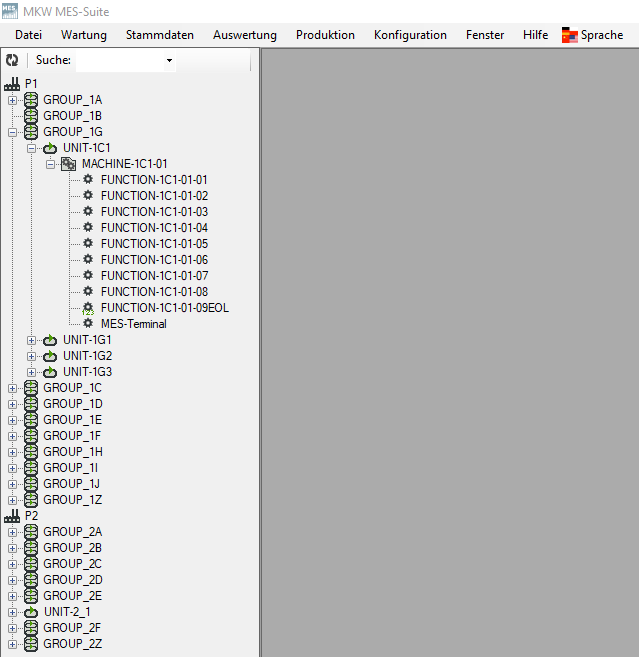Open the Suche dropdown arrow
This screenshot has height=657, width=639.
[x=169, y=61]
